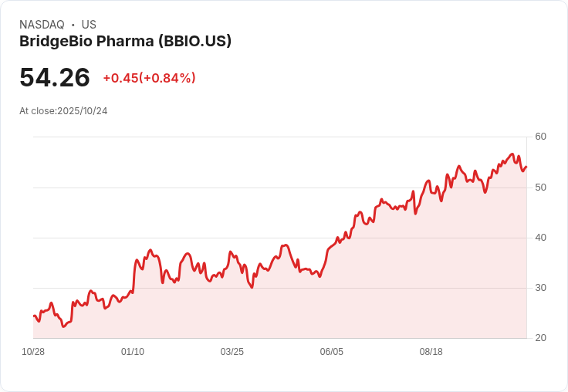Click the 40 y-axis price label

[x=540, y=238]
